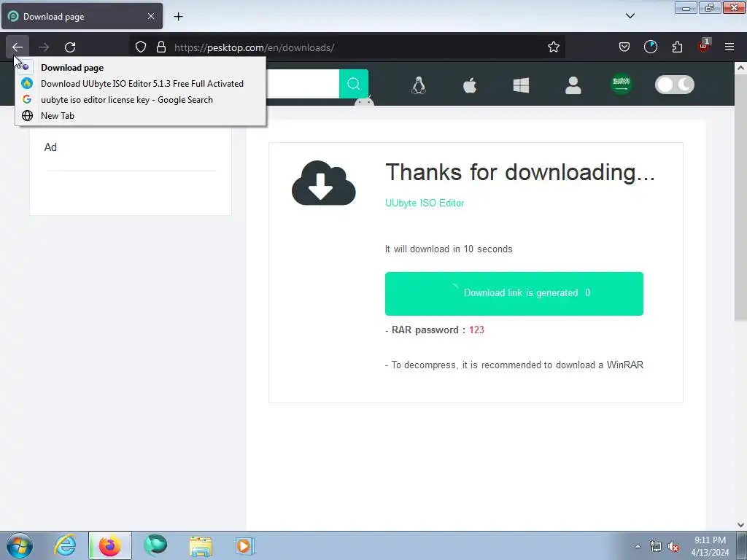Viewport: 747px width, 560px height.
Task: Click the scrollbar down arrow
Action: coord(740,525)
